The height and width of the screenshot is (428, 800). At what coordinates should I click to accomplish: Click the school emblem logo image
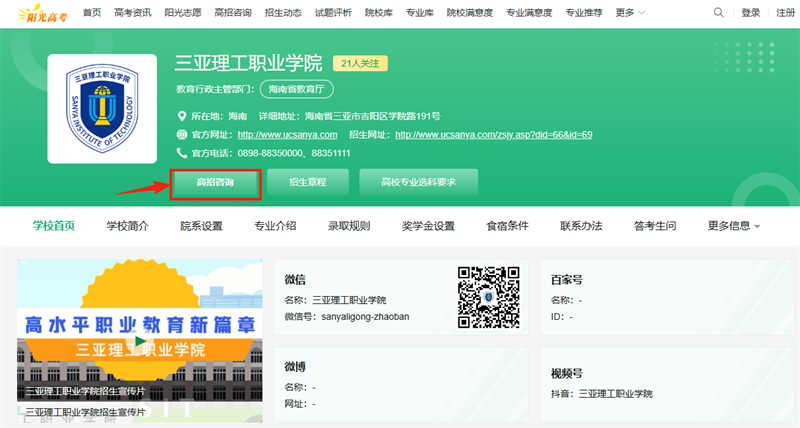point(102,109)
